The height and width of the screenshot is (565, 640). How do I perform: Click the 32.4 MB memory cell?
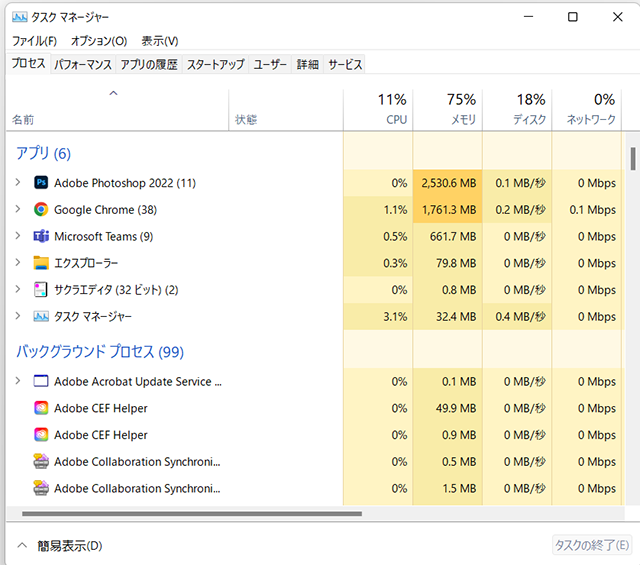[x=447, y=316]
